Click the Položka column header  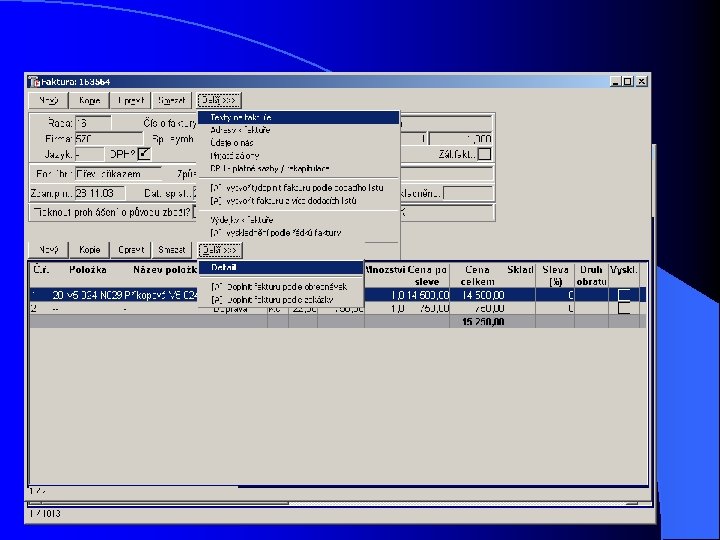(88, 270)
